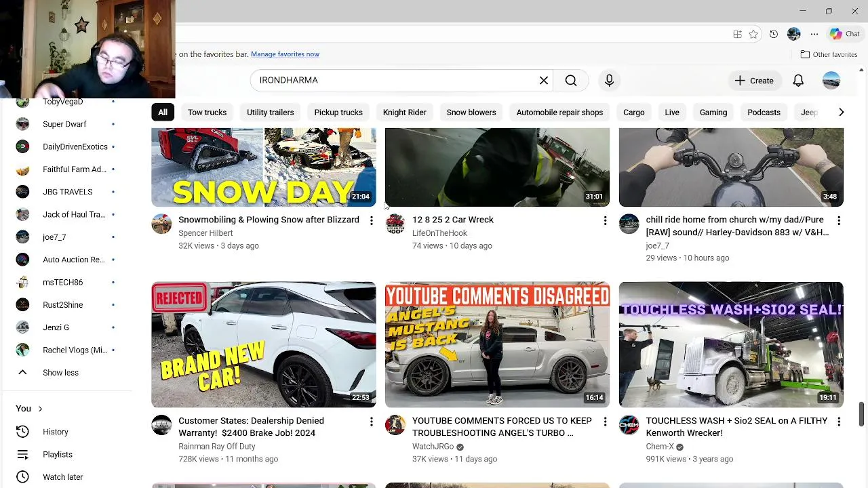This screenshot has width=868, height=488.
Task: Open Copilot Chat in browser toolbar
Action: 844,34
